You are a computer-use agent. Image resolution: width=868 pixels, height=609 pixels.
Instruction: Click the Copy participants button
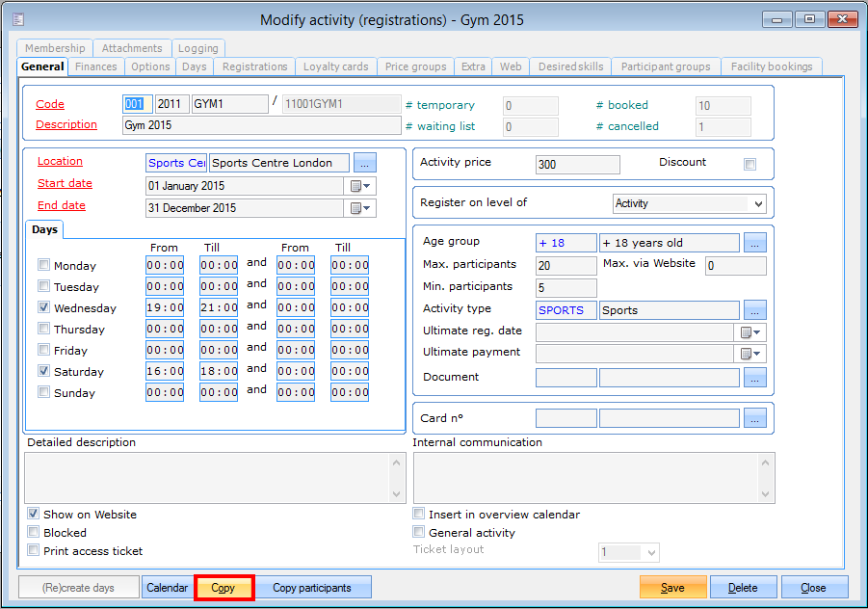[x=312, y=588]
